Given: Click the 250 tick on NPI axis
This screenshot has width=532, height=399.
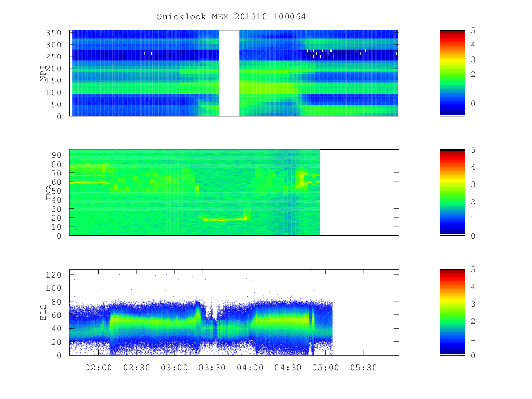Looking at the screenshot, I should click(54, 57).
